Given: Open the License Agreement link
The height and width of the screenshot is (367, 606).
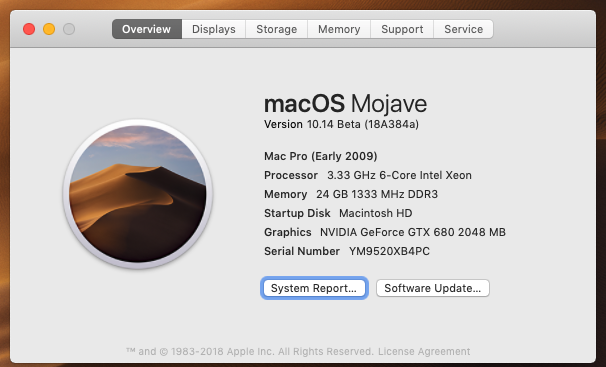Looking at the screenshot, I should (424, 351).
